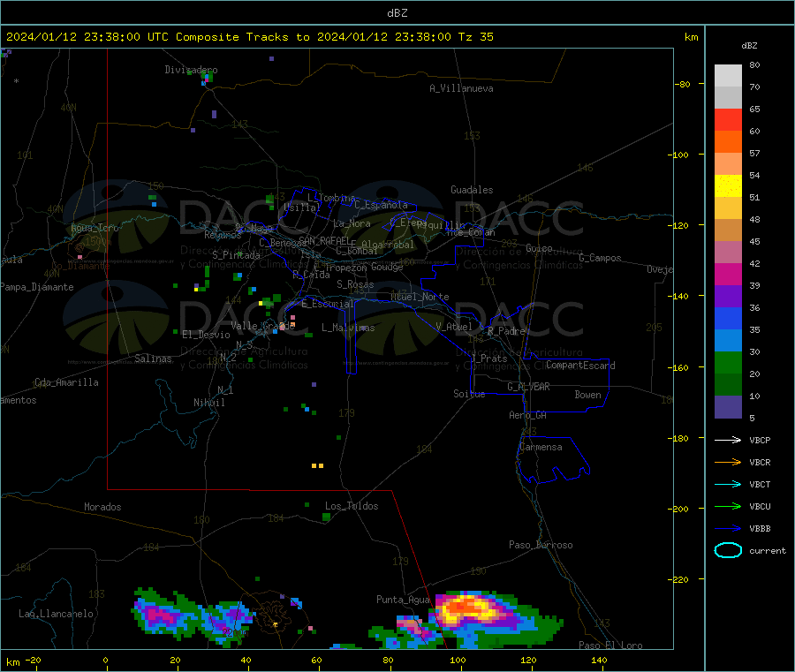Click the 'Lag.Llancanelo' place label

[56, 614]
